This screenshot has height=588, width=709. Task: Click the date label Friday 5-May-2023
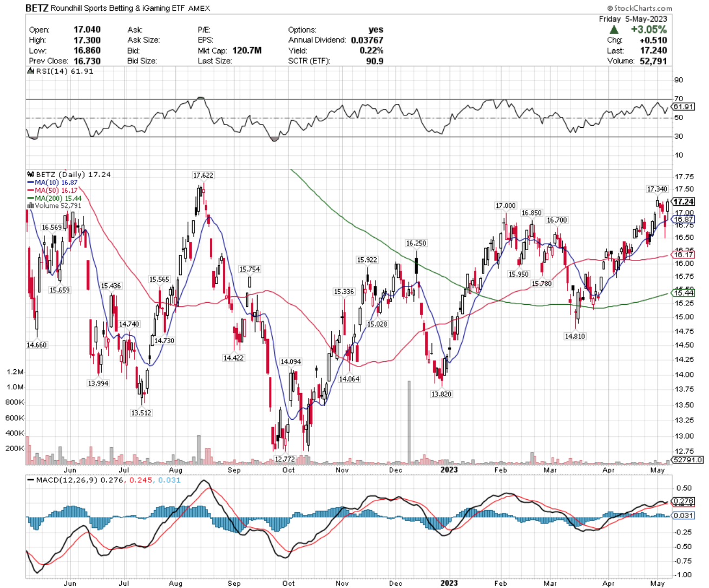[633, 19]
